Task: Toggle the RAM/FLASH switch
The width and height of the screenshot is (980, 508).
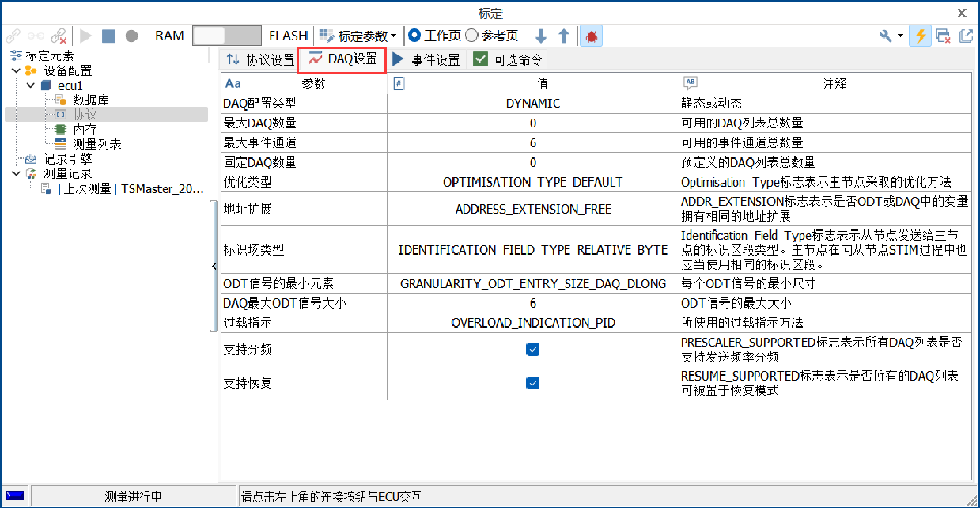Action: coord(227,36)
